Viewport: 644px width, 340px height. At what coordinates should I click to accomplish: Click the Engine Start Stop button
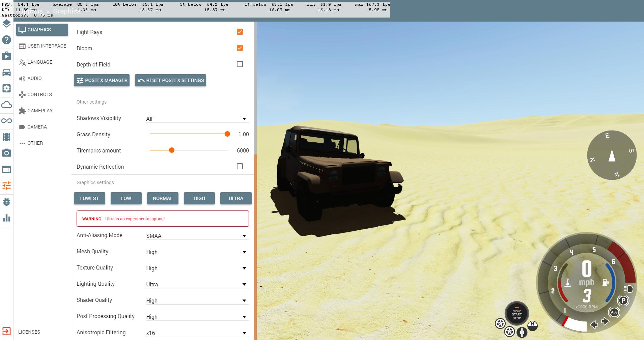pos(516,313)
